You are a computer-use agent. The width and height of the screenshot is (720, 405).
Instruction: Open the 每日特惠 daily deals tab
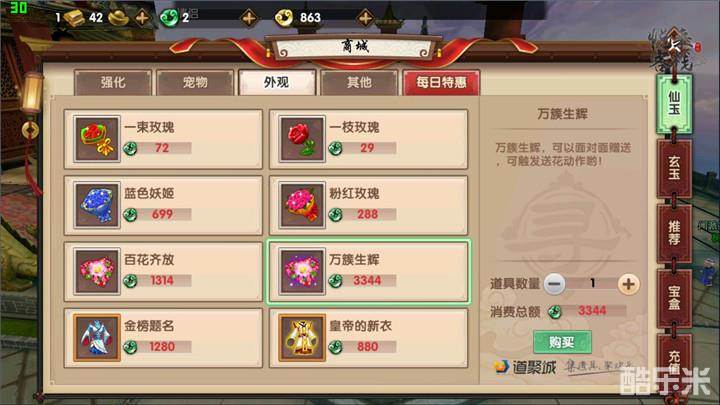pyautogui.click(x=441, y=83)
